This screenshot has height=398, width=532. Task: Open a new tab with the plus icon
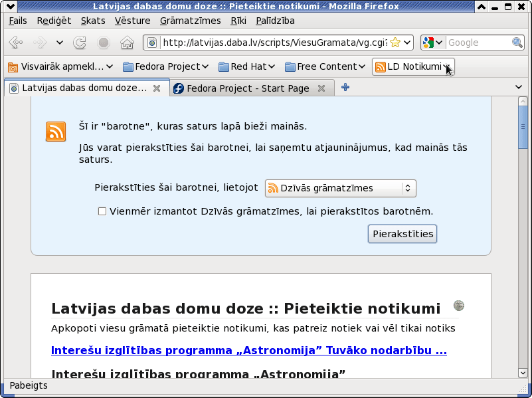pyautogui.click(x=345, y=88)
